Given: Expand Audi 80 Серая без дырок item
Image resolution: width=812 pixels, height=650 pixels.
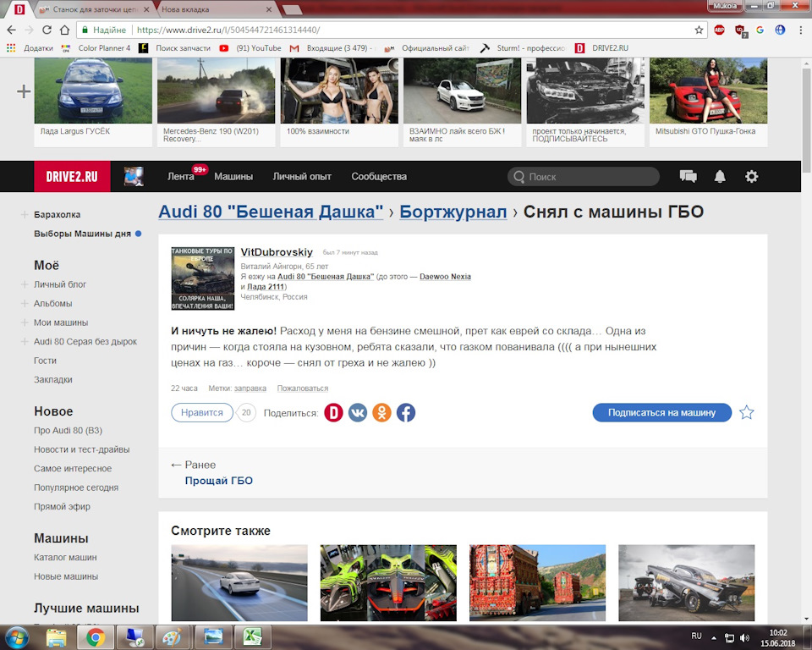Looking at the screenshot, I should tap(25, 342).
